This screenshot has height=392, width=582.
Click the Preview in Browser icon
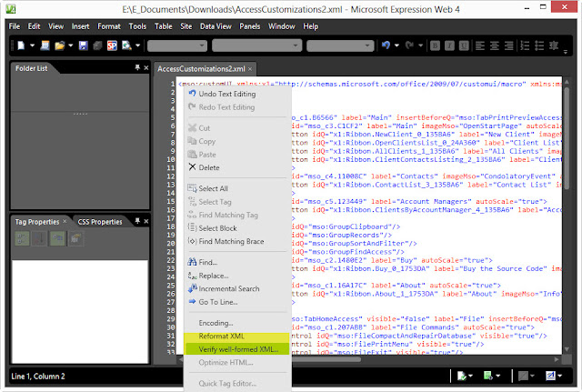click(x=126, y=45)
